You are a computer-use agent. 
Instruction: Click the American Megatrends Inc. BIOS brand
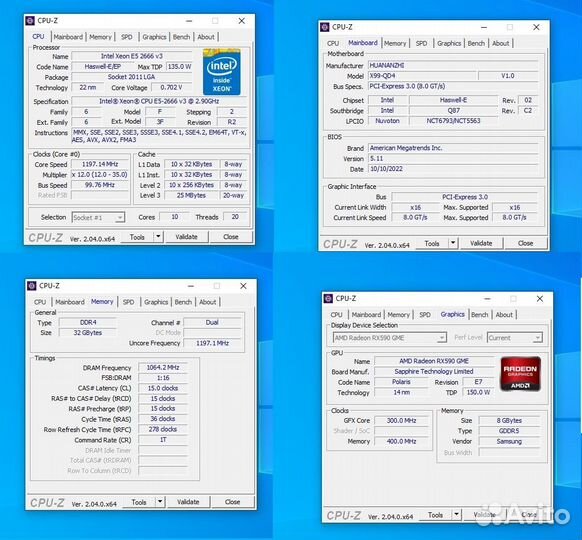[x=453, y=148]
